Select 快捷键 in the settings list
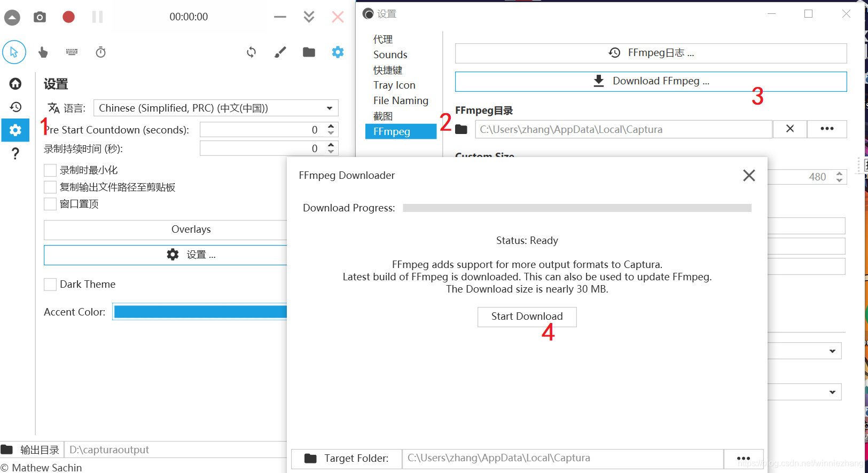868x473 pixels. (x=388, y=70)
